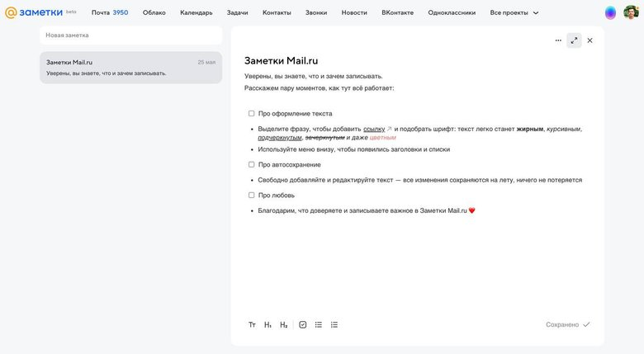This screenshot has height=354, width=644.
Task: Open the user profile avatar menu
Action: point(631,12)
